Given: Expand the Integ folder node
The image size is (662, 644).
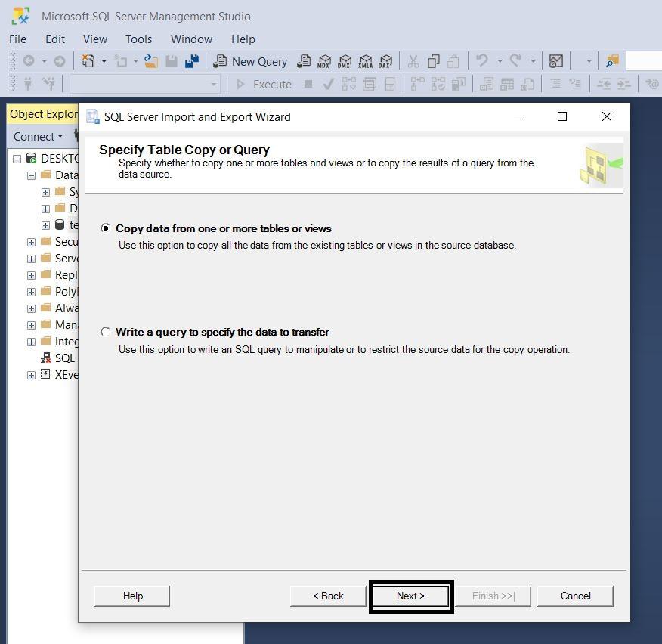Looking at the screenshot, I should (31, 342).
